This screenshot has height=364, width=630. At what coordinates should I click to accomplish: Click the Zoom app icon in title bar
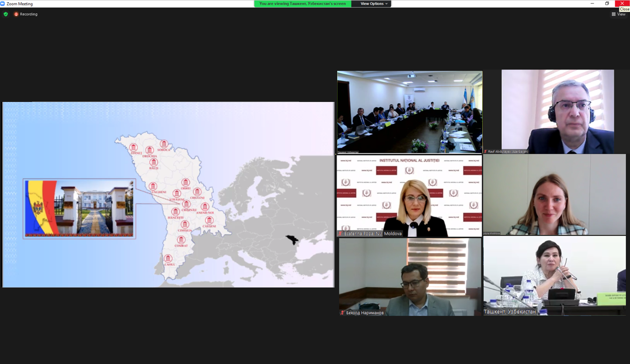[x=3, y=4]
